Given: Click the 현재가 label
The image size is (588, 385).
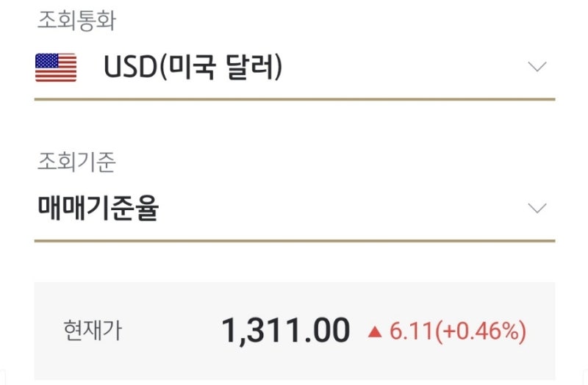Looking at the screenshot, I should [x=93, y=331].
